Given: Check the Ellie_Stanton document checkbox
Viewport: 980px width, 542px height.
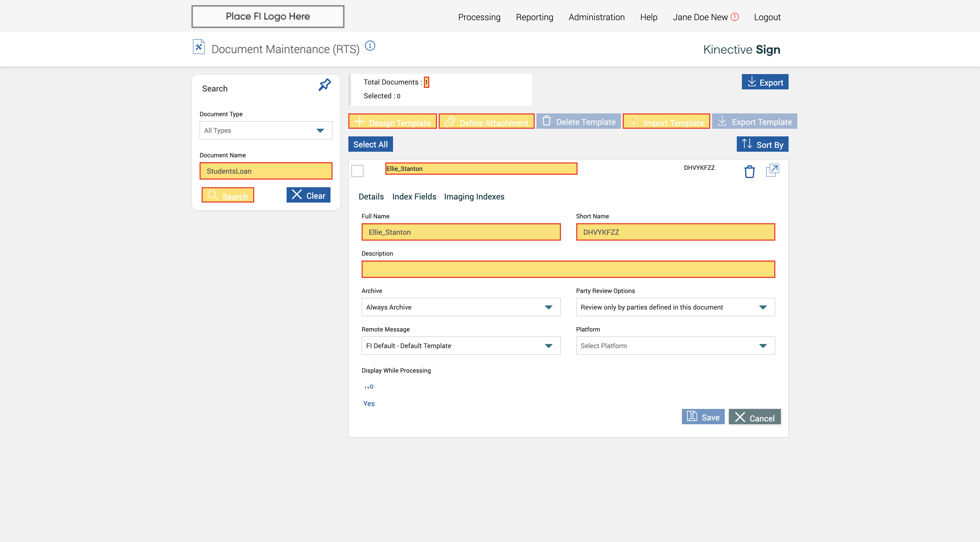Looking at the screenshot, I should (357, 171).
